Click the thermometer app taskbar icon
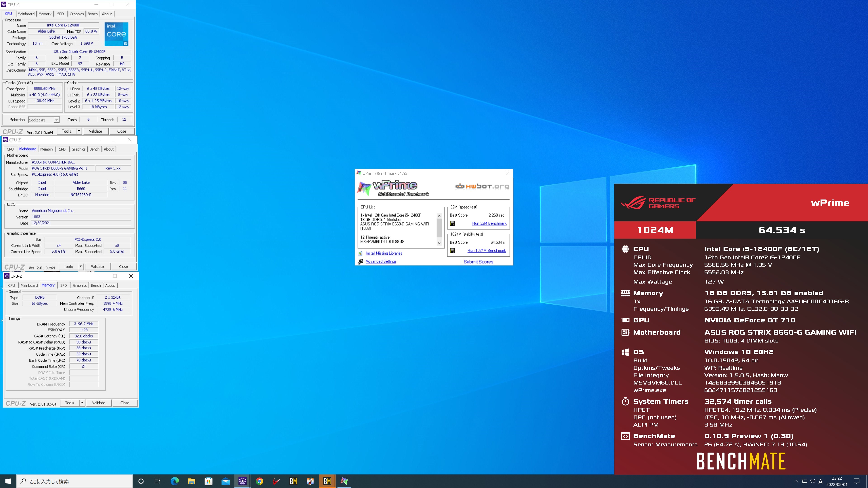The width and height of the screenshot is (868, 488). tap(310, 481)
